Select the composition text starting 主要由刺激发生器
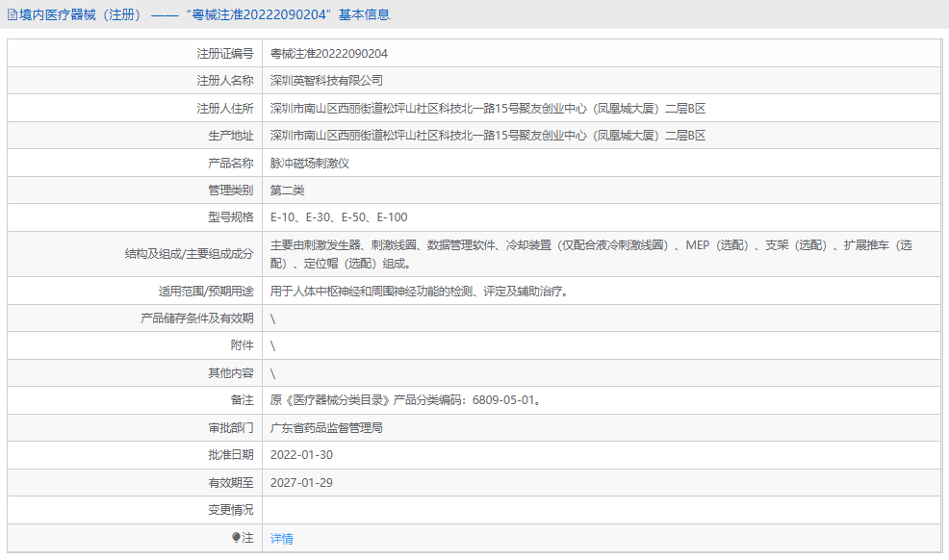 pyautogui.click(x=591, y=254)
